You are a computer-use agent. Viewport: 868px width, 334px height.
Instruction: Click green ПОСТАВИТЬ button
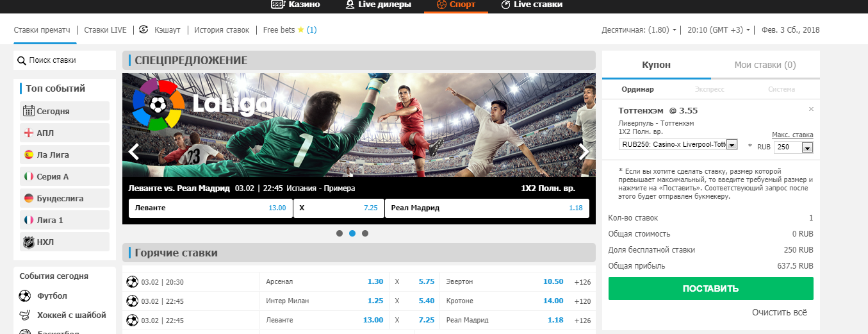(710, 288)
